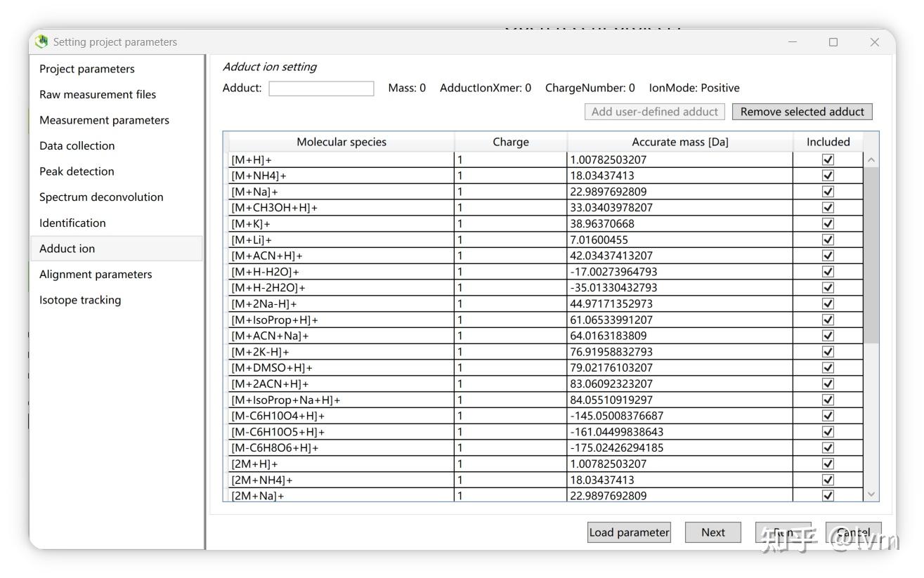Sort by Molecular species column header

coord(341,142)
